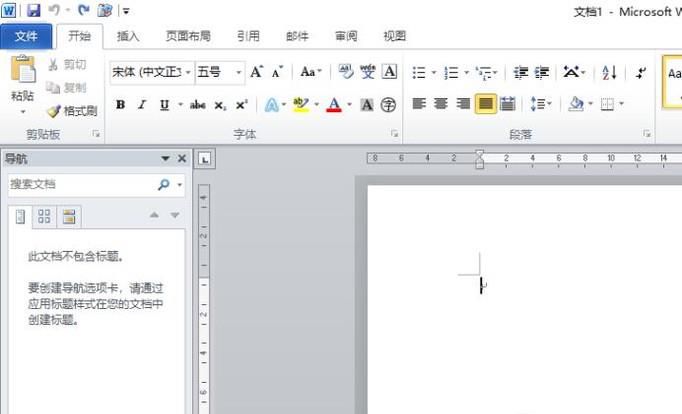Viewport: 682px width, 414px height.
Task: Click the Clear Formatting icon
Action: [346, 72]
